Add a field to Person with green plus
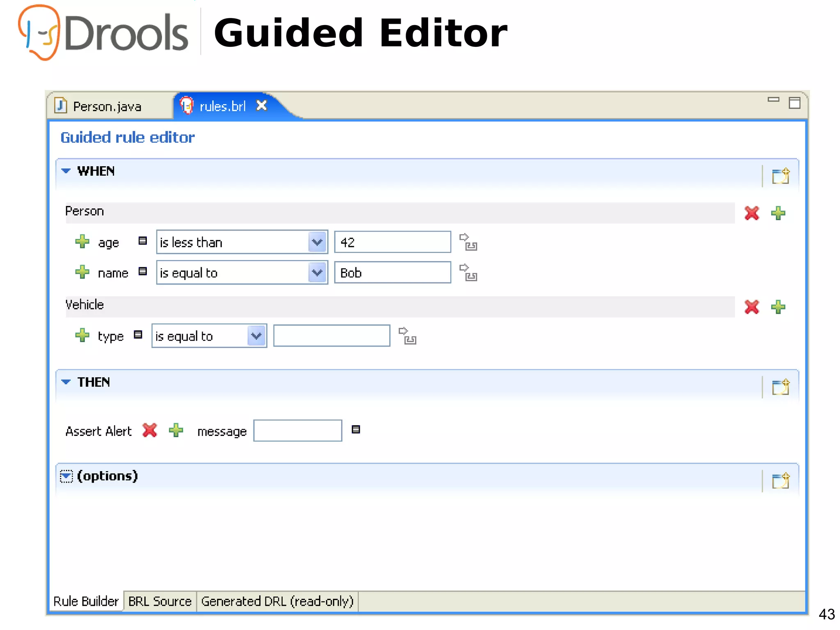 coord(778,213)
